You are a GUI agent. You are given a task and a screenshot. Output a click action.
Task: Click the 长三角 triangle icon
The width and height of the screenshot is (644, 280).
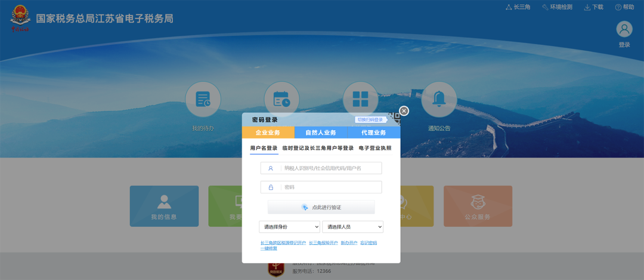[x=509, y=7]
